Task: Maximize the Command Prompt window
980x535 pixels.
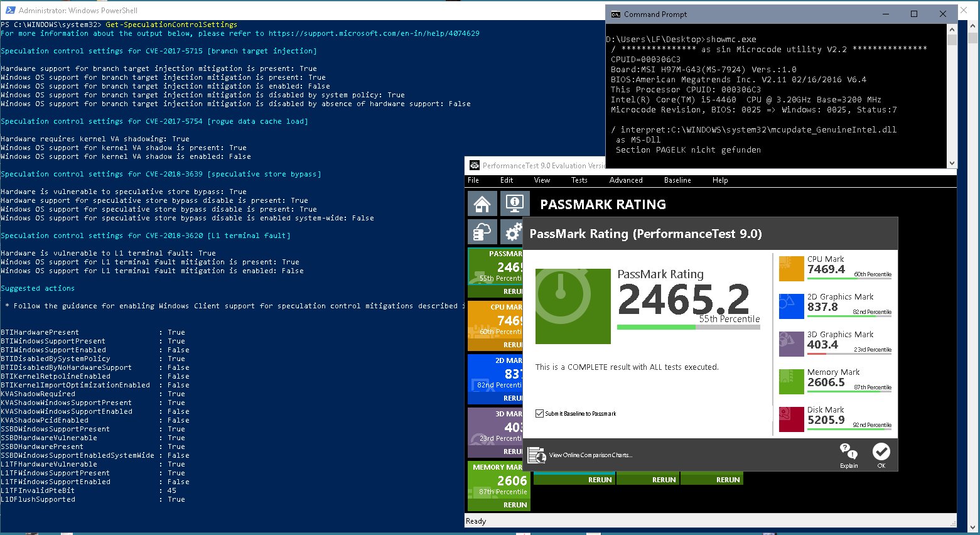Action: [x=914, y=14]
